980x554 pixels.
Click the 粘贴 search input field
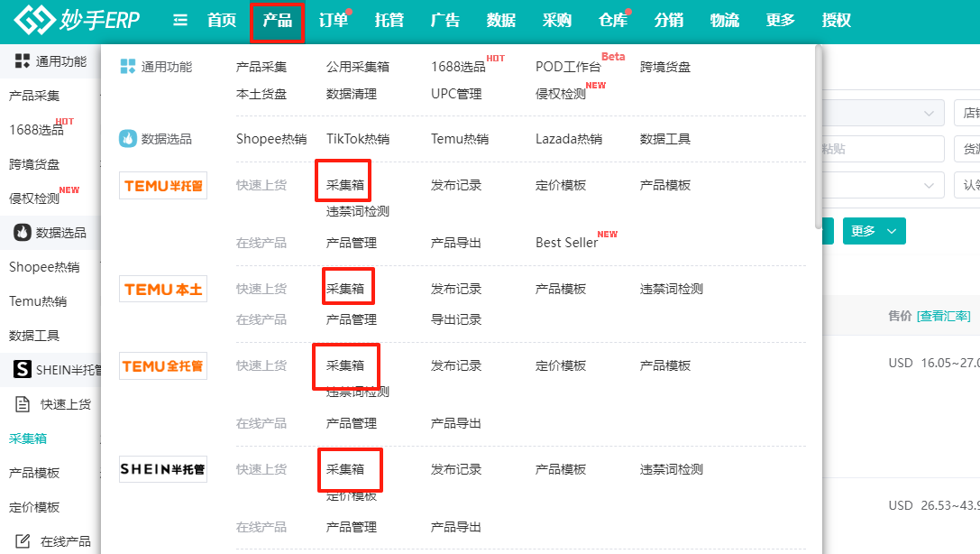pyautogui.click(x=882, y=149)
